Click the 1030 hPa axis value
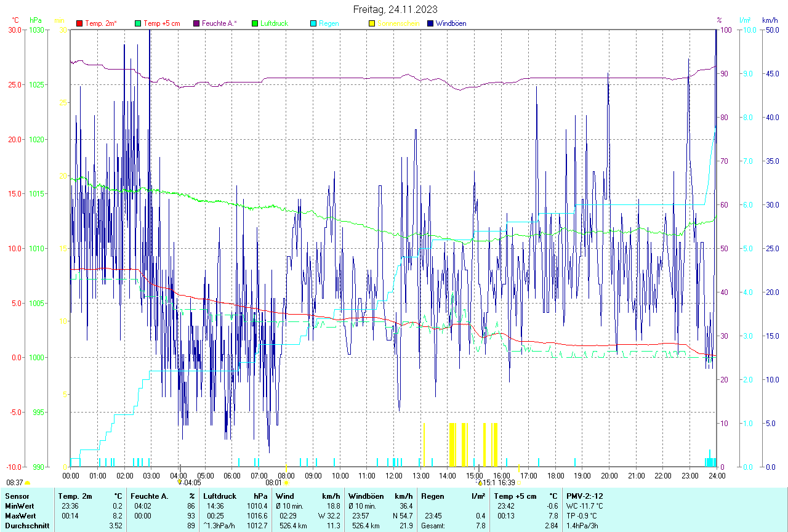 point(37,30)
